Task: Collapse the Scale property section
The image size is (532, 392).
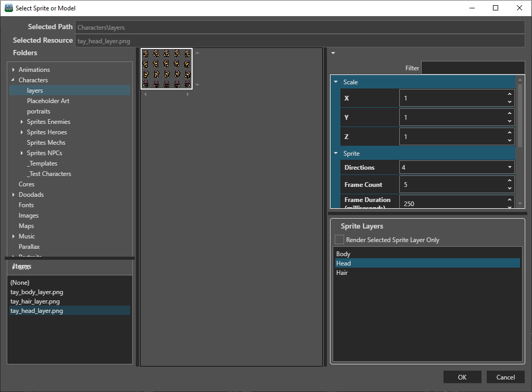Action: click(x=336, y=82)
